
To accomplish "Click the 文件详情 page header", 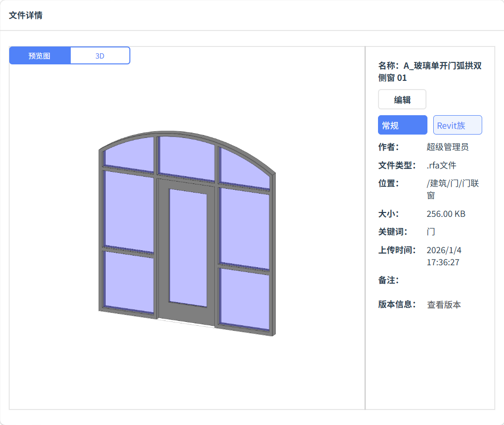I will 25,15.
